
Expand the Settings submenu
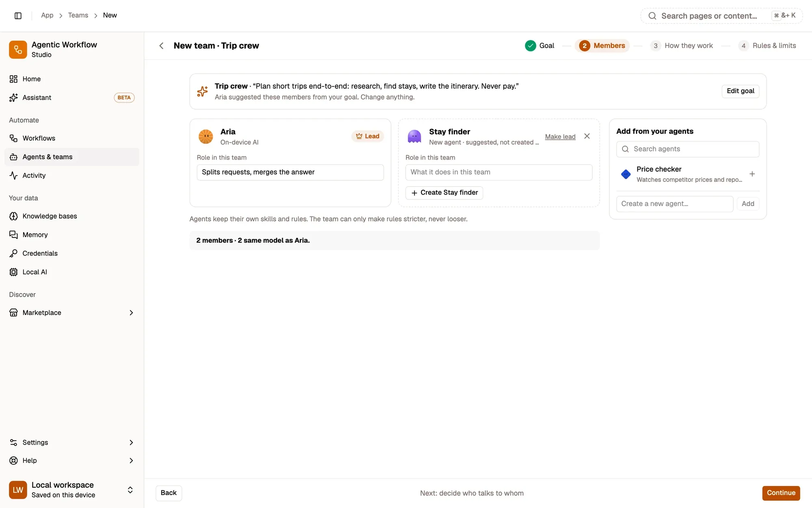coord(131,443)
